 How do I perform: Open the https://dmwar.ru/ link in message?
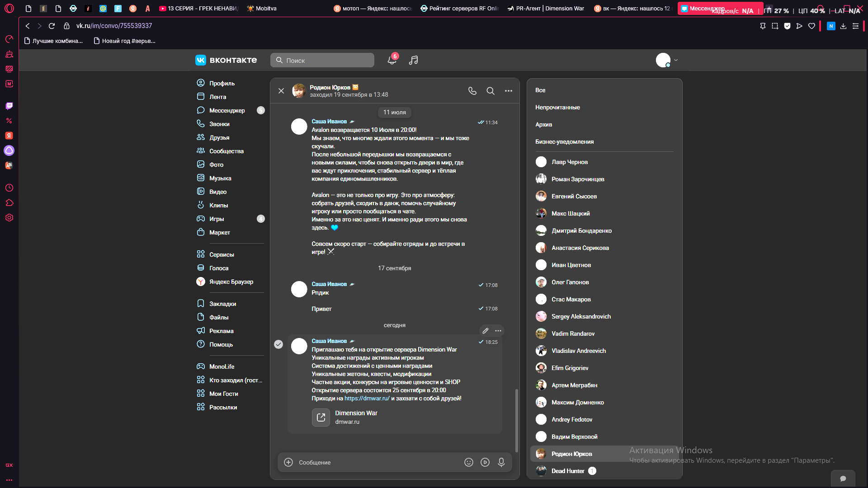pyautogui.click(x=367, y=398)
